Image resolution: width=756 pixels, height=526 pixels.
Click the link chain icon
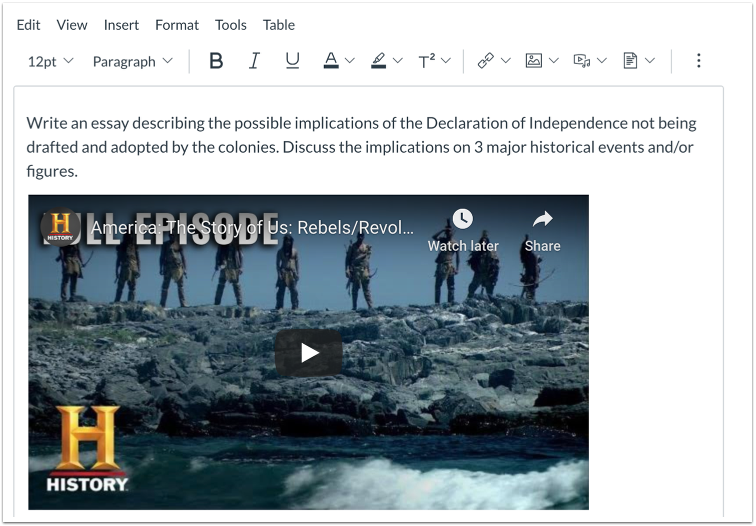(x=486, y=61)
